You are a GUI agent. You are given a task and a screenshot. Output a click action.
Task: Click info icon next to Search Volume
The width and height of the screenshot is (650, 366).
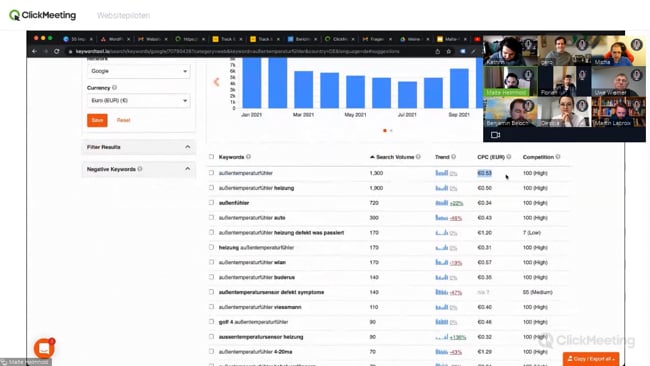pyautogui.click(x=418, y=157)
